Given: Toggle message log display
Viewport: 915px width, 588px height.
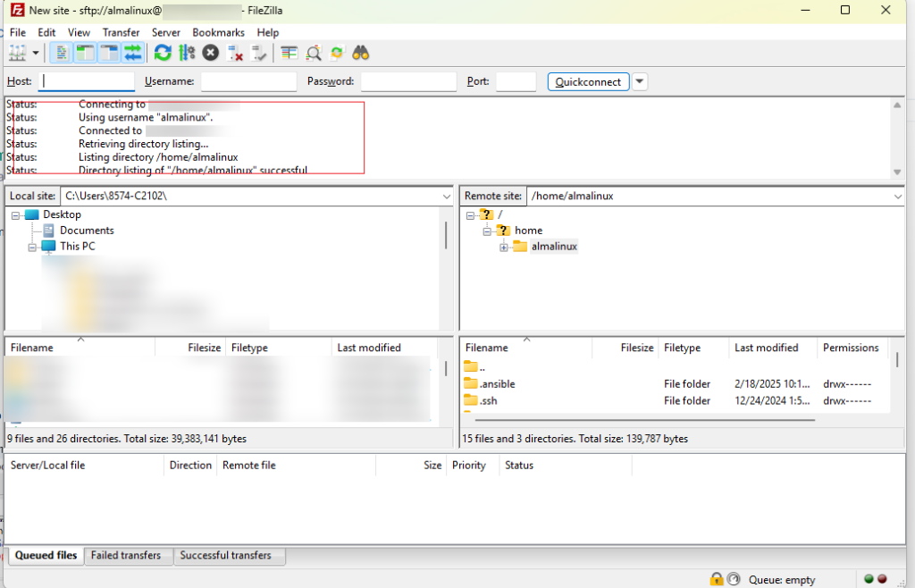Looking at the screenshot, I should pos(62,53).
